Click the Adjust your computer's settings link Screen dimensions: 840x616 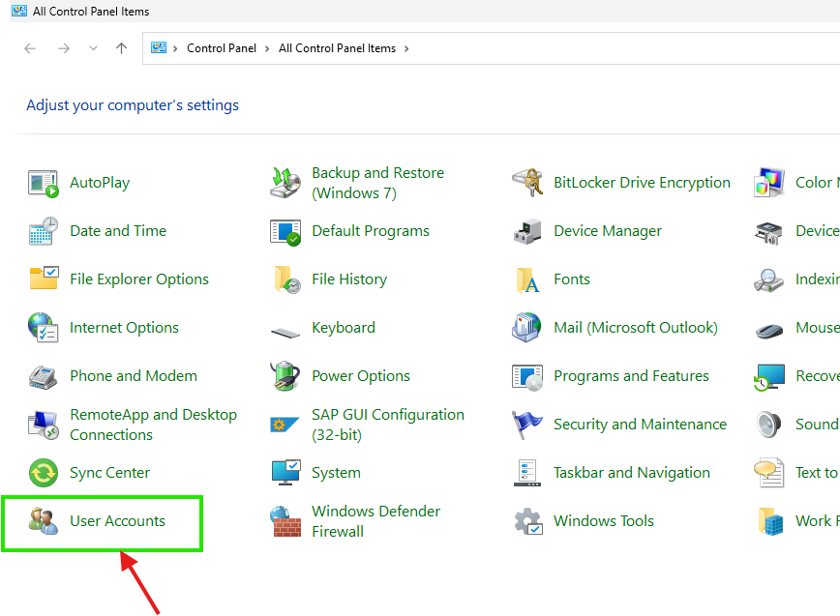pos(133,104)
